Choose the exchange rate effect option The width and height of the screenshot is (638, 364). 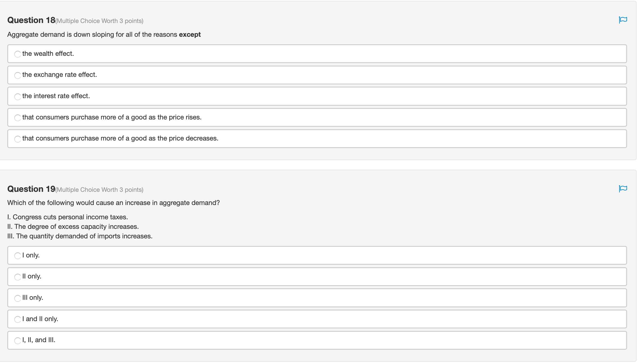pyautogui.click(x=18, y=75)
